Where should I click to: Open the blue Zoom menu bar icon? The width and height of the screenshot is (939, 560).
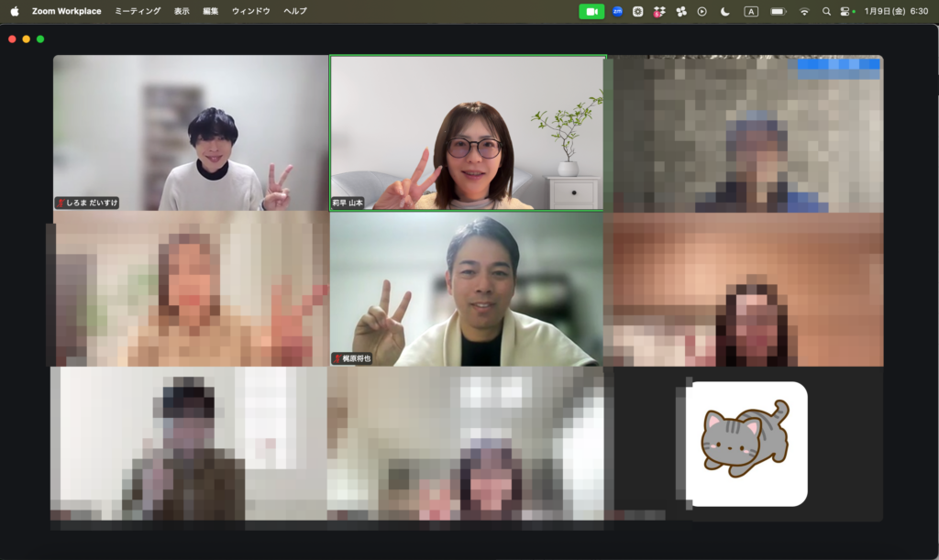[617, 11]
